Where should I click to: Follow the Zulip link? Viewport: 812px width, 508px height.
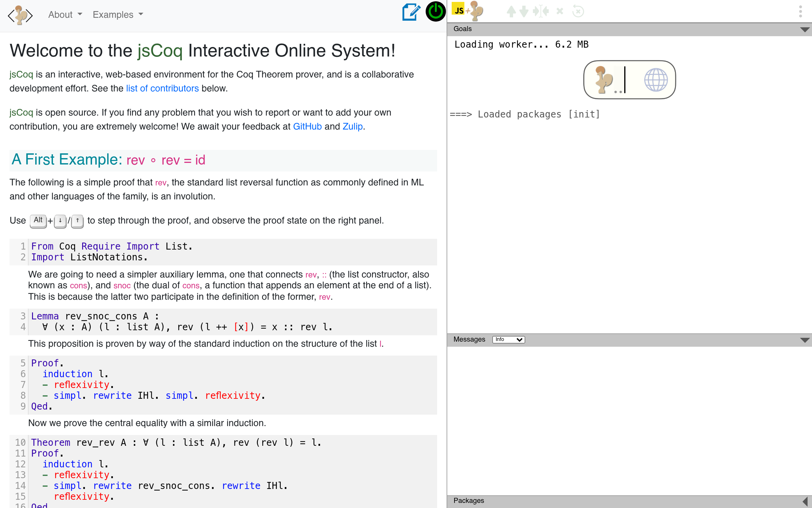coord(352,126)
